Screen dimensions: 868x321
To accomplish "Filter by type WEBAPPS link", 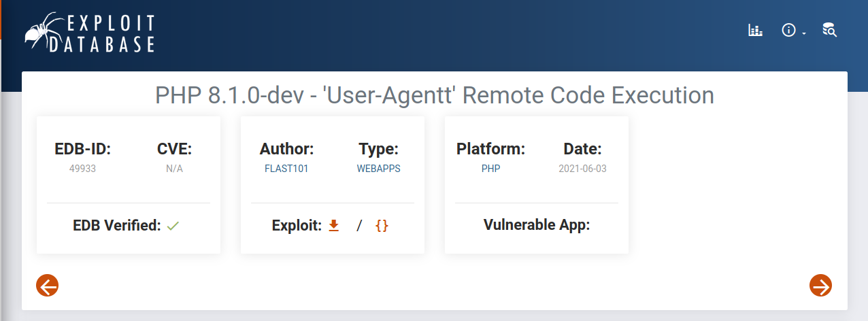I will coord(378,169).
